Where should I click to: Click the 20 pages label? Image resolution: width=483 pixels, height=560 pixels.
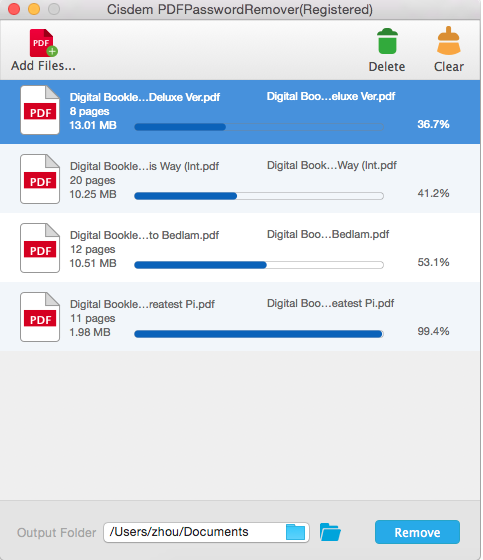[92, 180]
